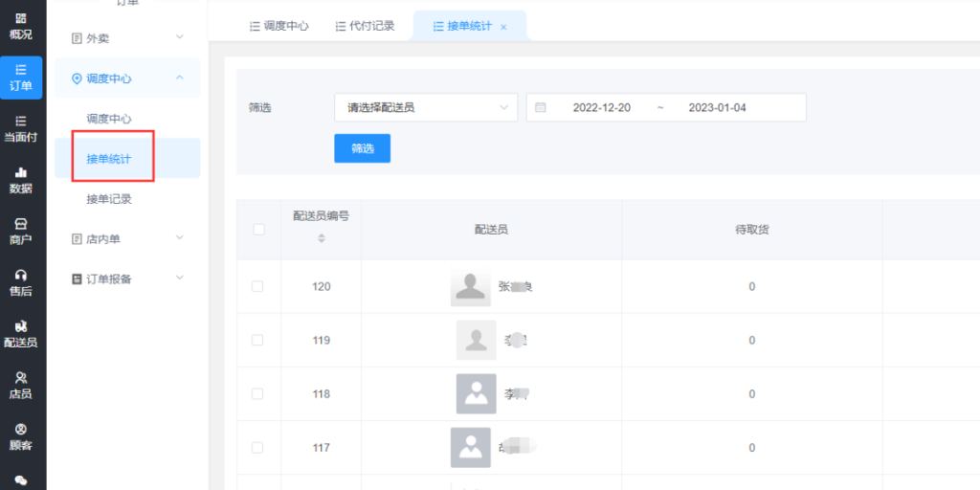Select the 订单 orders sidebar icon
980x490 pixels.
pos(21,78)
